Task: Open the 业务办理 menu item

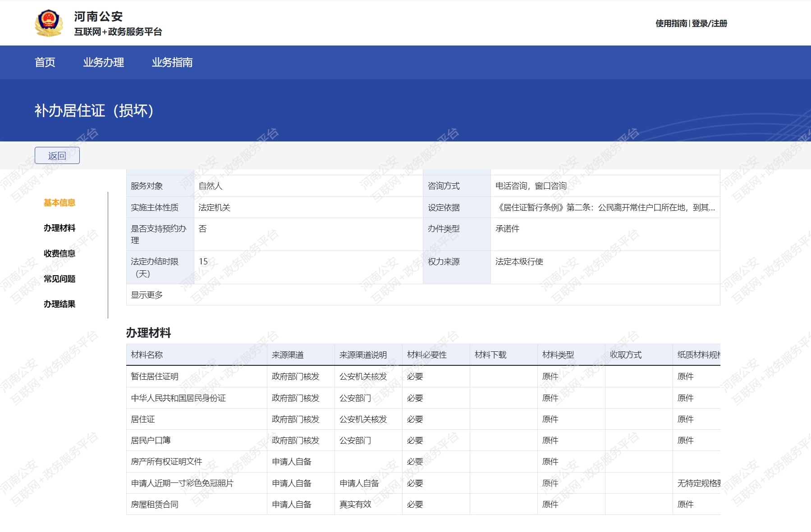Action: [x=103, y=62]
